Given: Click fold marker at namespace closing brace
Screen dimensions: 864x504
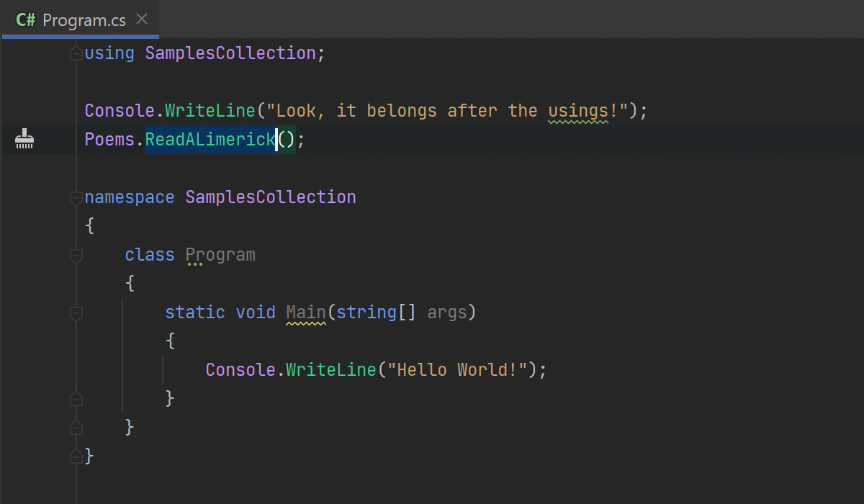Looking at the screenshot, I should click(76, 456).
